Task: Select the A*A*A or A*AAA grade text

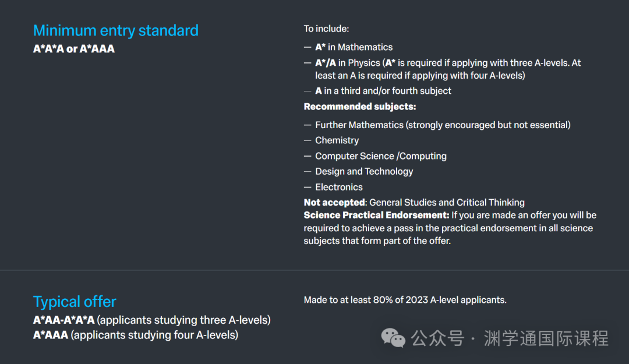Action: coord(74,49)
